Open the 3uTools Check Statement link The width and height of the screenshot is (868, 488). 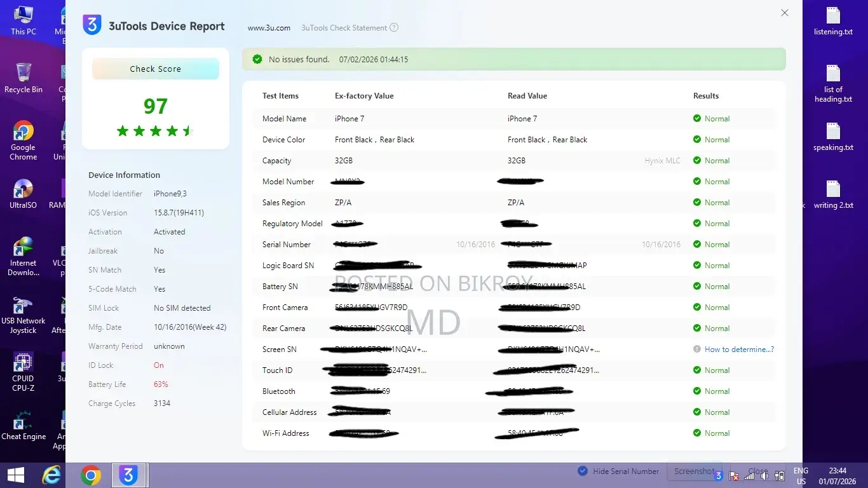coord(344,28)
